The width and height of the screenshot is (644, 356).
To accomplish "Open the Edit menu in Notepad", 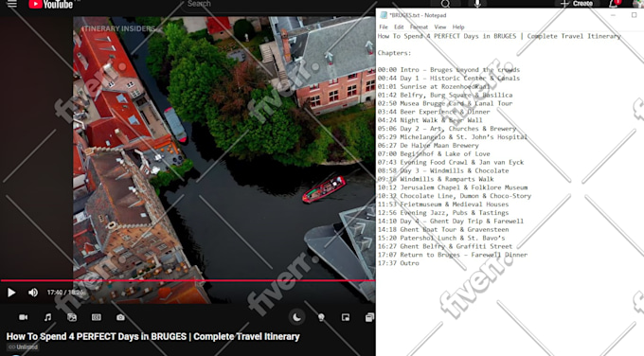I will click(x=399, y=27).
